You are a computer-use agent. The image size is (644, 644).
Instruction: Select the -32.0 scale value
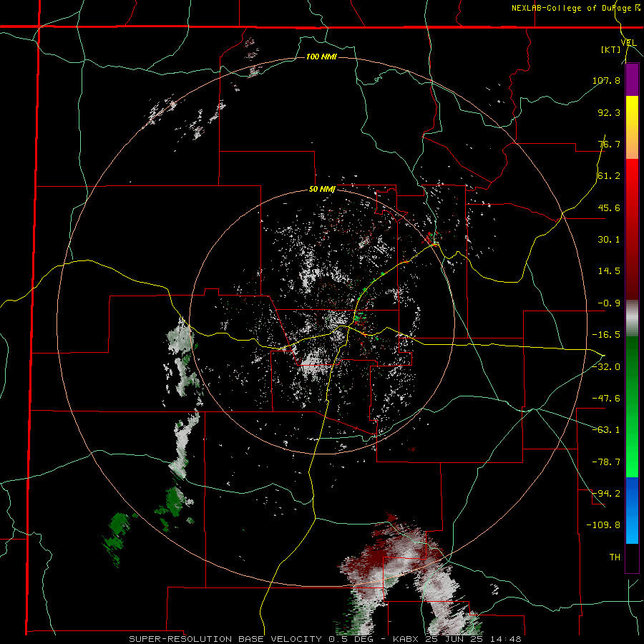pos(606,367)
